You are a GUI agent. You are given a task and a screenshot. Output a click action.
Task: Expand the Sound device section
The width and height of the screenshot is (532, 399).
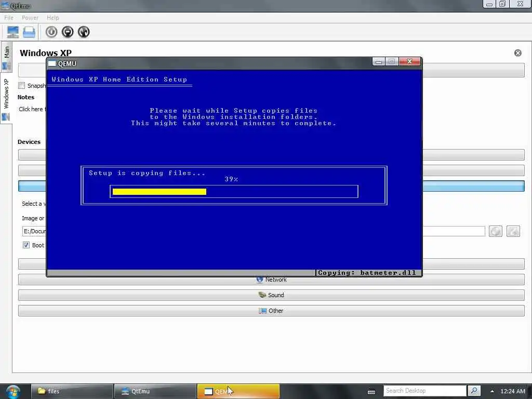271,295
